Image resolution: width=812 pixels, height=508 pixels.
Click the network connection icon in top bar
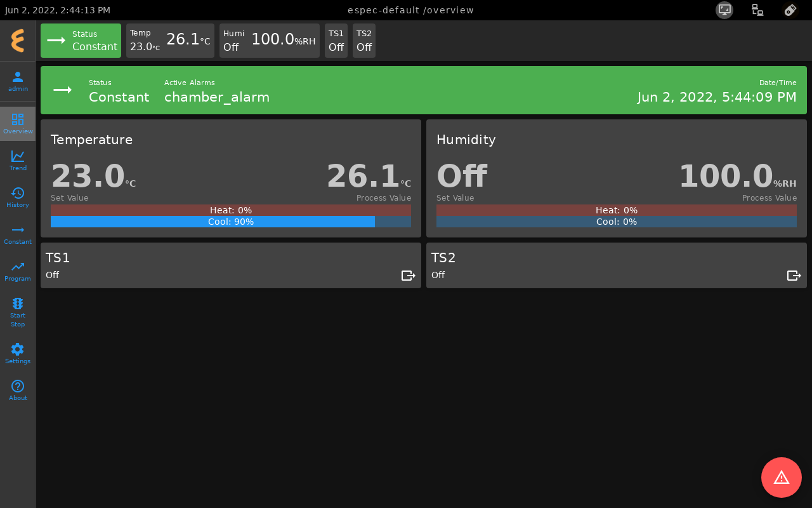(757, 10)
